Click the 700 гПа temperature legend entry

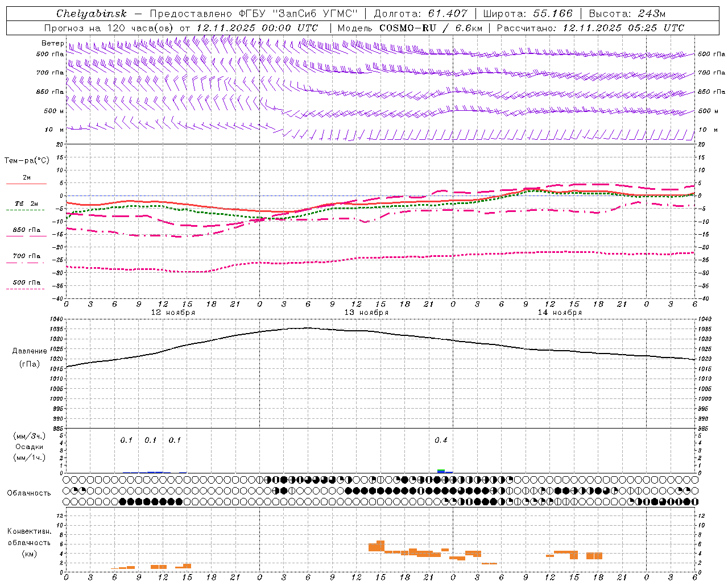pyautogui.click(x=27, y=256)
